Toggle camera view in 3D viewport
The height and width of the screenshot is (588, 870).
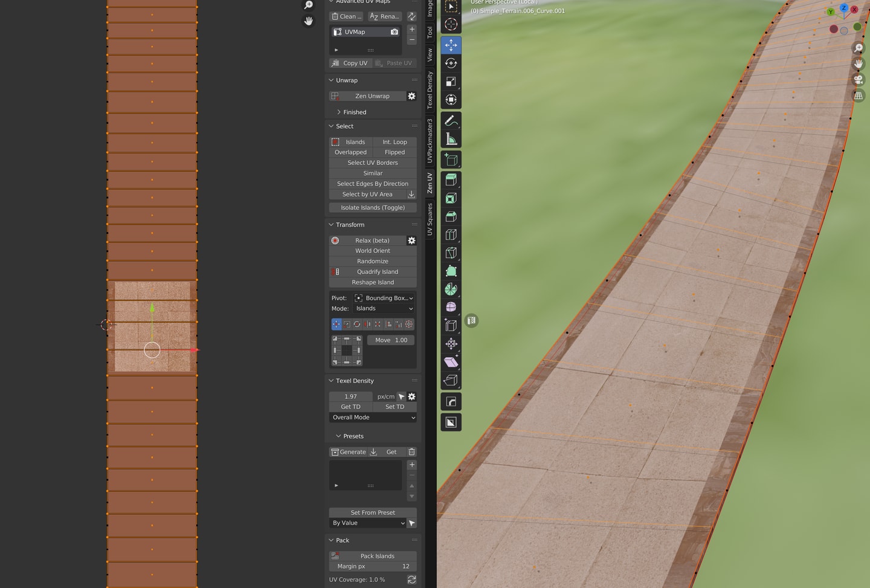coord(858,79)
